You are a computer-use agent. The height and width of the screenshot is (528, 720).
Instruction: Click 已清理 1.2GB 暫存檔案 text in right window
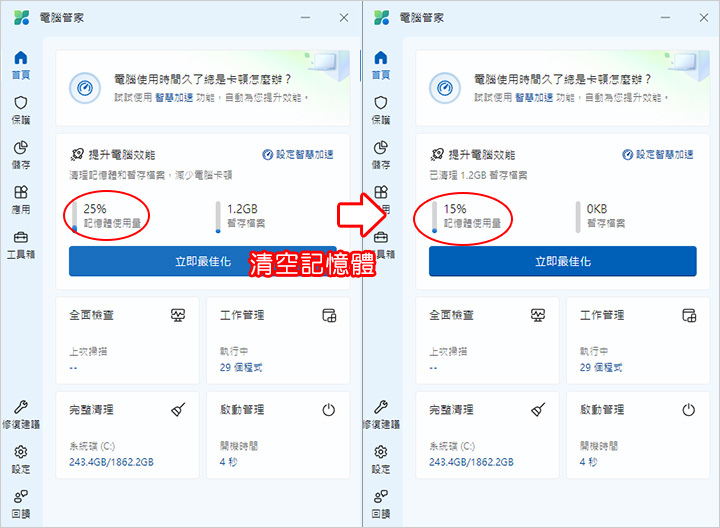coord(478,175)
